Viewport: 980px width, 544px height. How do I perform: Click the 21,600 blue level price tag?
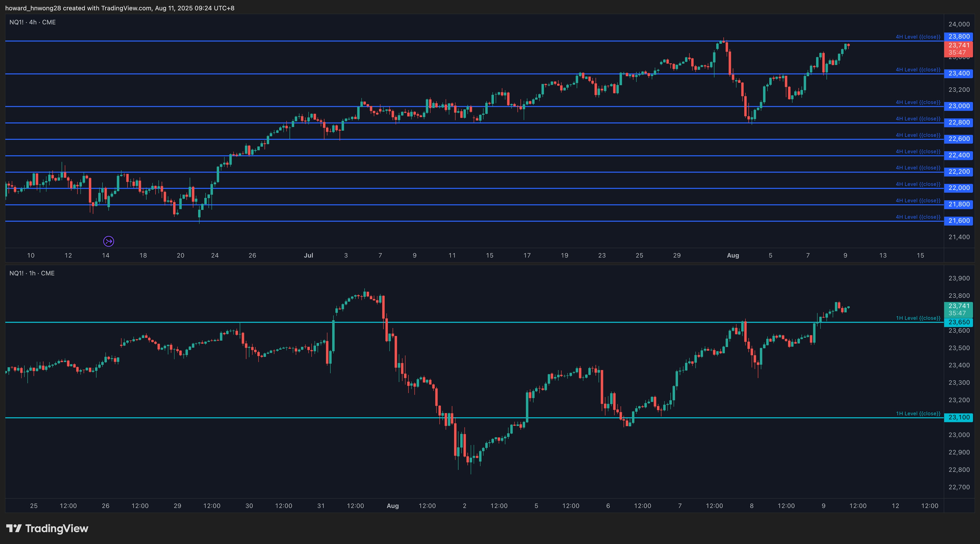pos(959,221)
